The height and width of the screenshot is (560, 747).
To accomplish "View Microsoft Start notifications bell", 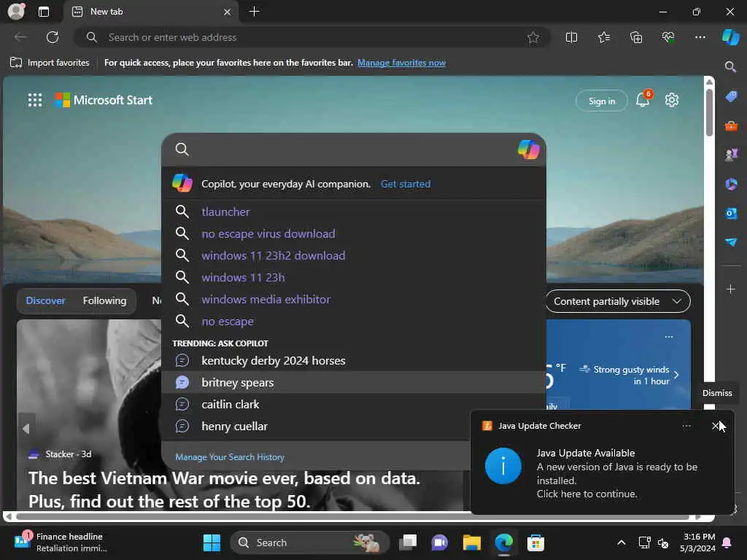I will tap(643, 99).
